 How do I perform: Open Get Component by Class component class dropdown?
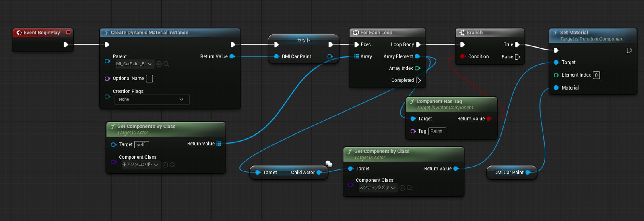pos(378,188)
